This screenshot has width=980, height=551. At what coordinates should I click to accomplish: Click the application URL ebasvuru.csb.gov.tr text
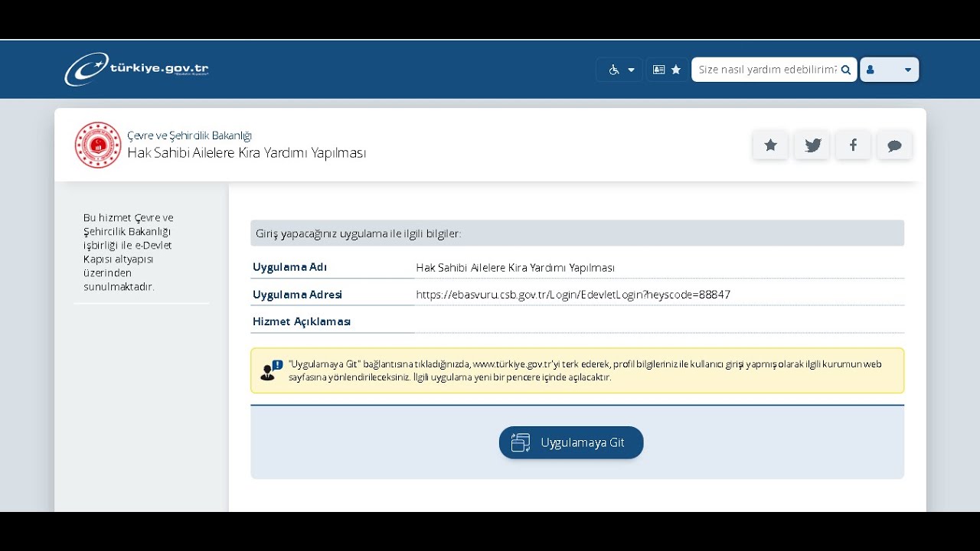point(573,295)
